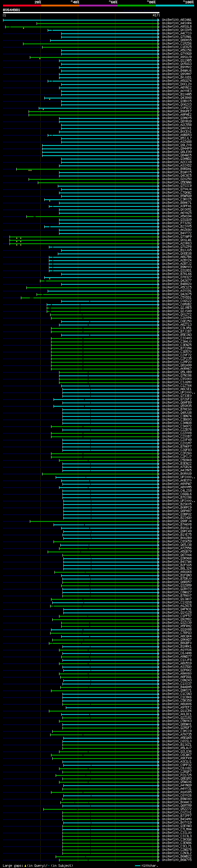Select the UniRef100_A2C558 label
This screenshot has width=197, height=868.
click(177, 125)
